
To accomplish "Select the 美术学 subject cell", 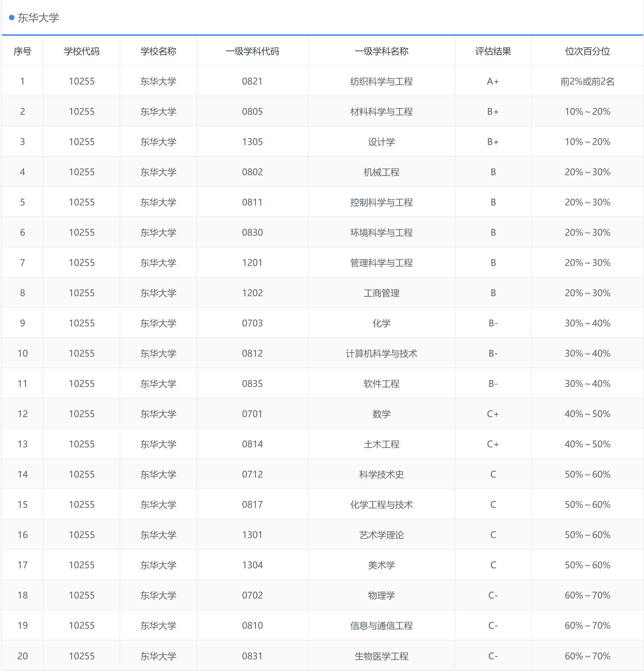I will pyautogui.click(x=381, y=565).
